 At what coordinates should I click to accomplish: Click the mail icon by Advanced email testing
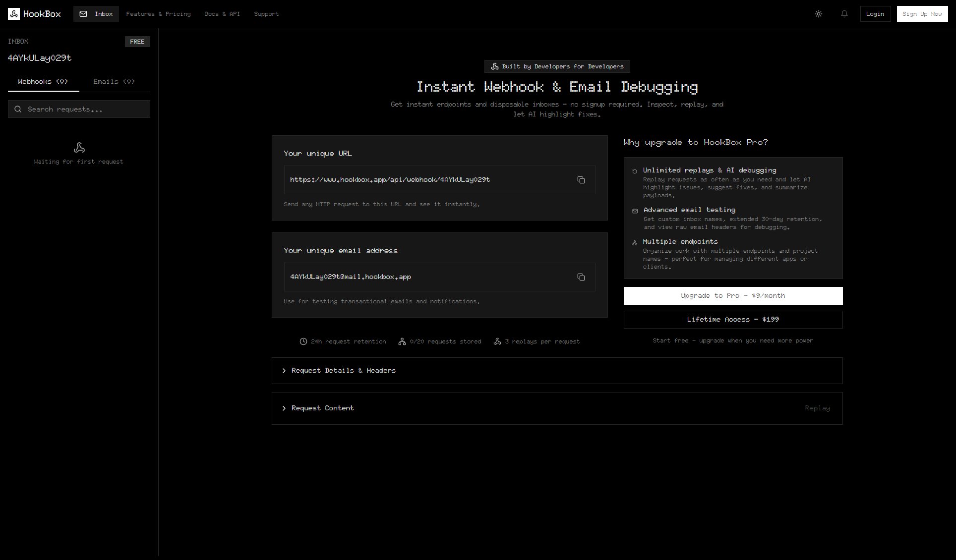(635, 211)
